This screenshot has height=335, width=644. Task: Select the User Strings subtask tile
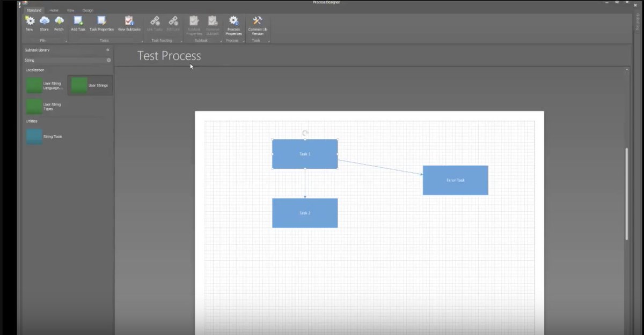[90, 85]
